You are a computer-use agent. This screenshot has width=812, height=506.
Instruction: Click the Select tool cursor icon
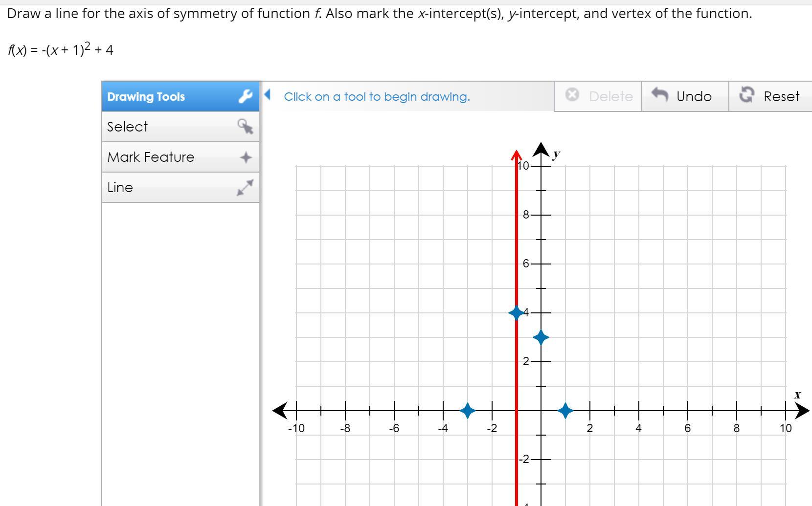pyautogui.click(x=246, y=127)
